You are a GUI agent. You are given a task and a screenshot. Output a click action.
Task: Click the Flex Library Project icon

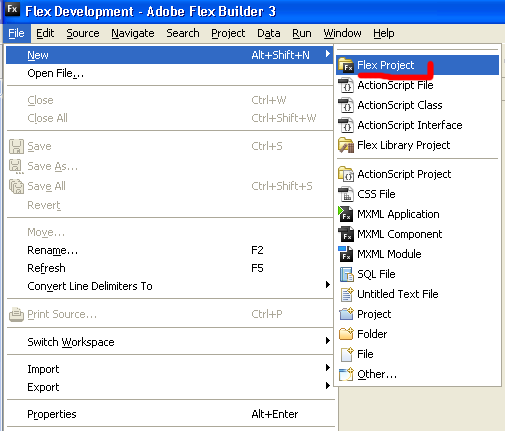(x=346, y=145)
